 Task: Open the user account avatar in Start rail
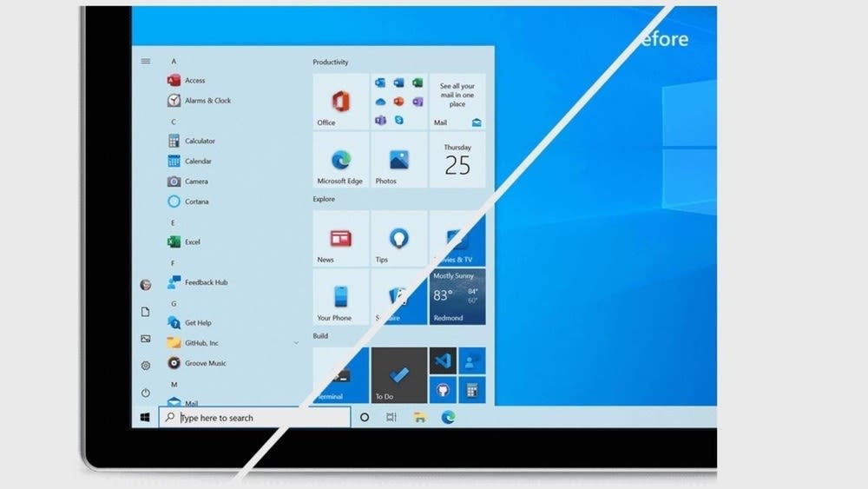click(146, 285)
